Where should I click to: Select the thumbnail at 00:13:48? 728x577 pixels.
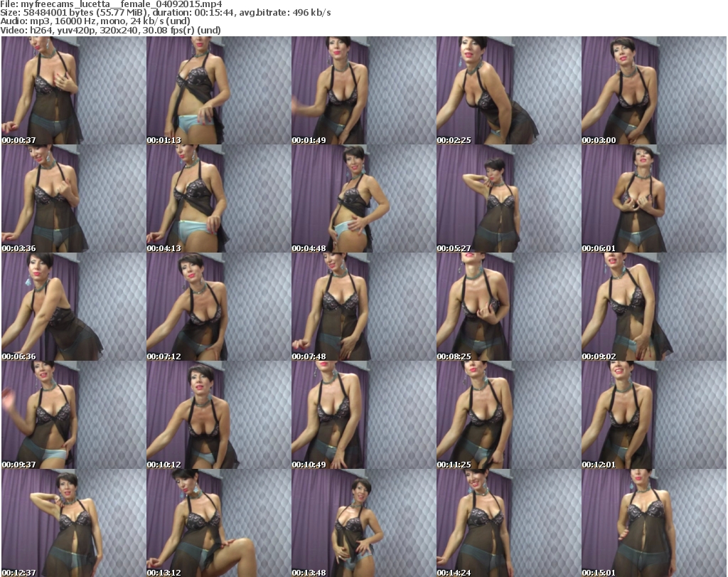tap(363, 523)
